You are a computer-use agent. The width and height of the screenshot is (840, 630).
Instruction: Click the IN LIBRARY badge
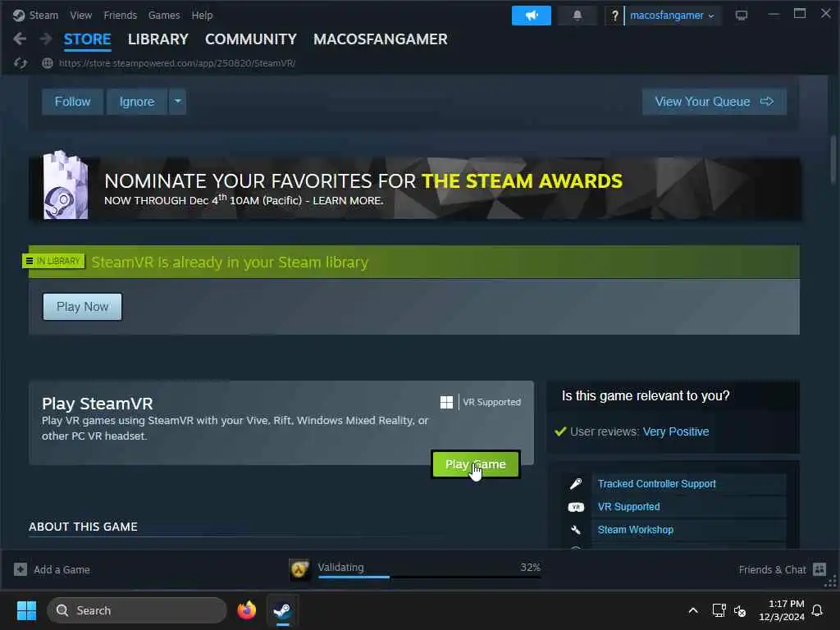(53, 261)
